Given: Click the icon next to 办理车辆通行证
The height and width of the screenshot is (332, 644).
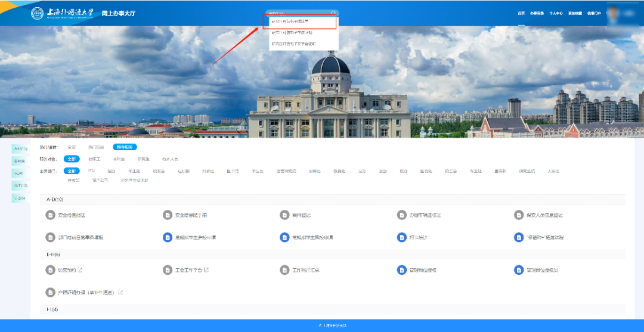Looking at the screenshot, I should (x=402, y=215).
